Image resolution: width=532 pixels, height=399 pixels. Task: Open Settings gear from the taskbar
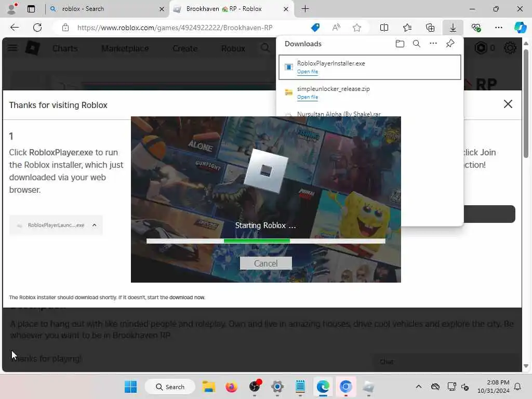tap(277, 387)
